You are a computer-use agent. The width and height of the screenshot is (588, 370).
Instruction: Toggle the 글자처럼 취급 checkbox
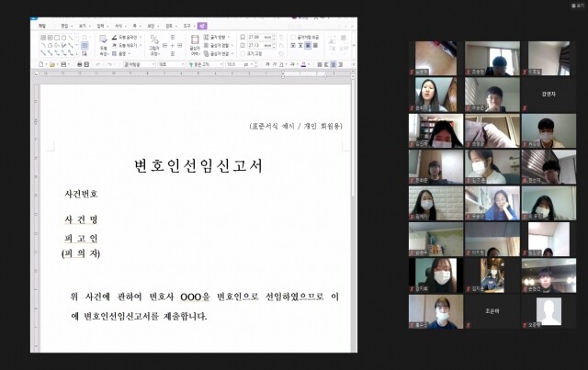(294, 37)
